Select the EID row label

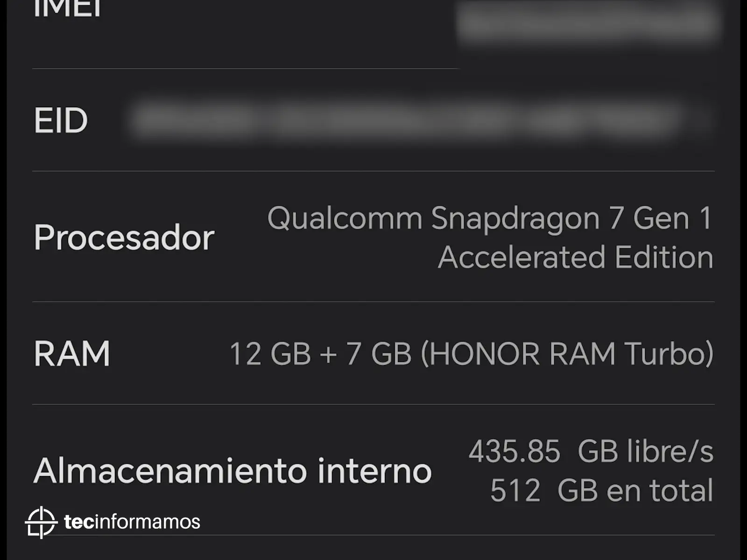(x=61, y=120)
